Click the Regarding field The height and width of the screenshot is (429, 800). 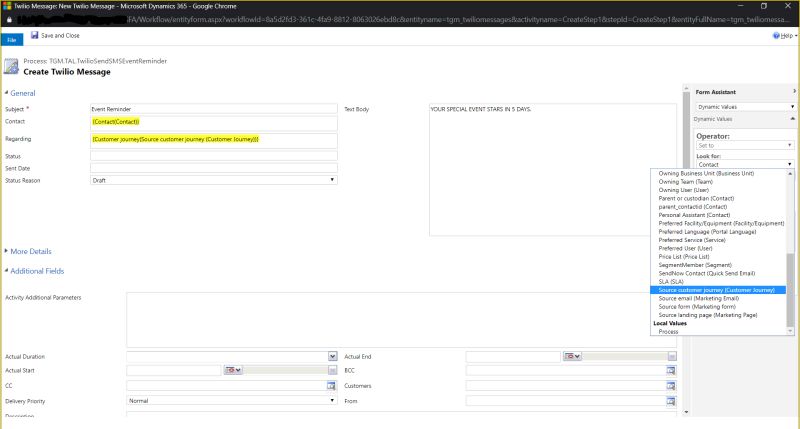click(213, 140)
